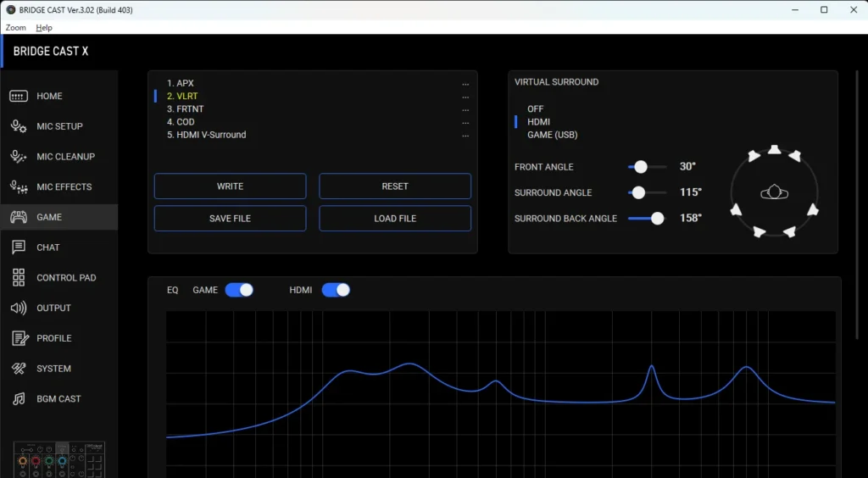Viewport: 868px width, 478px height.
Task: Open Control Pad grid icon
Action: click(19, 278)
